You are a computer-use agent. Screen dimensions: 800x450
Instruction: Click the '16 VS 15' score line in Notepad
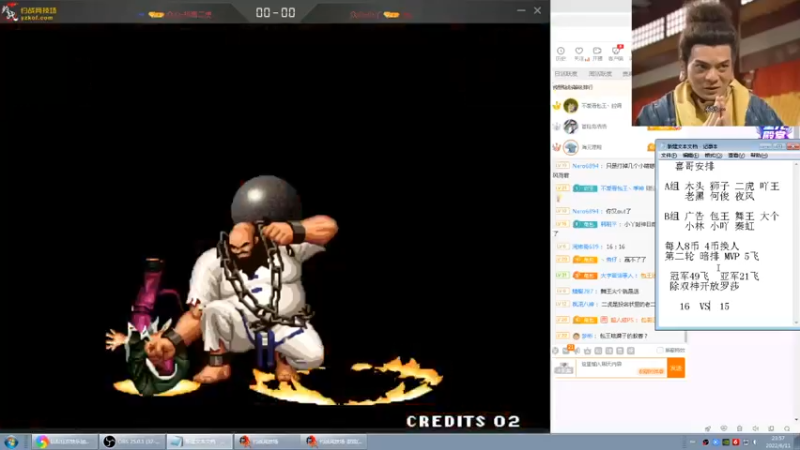click(x=704, y=306)
